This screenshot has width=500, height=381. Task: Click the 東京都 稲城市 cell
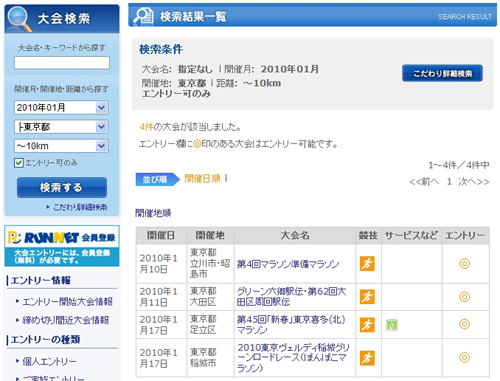(x=210, y=358)
